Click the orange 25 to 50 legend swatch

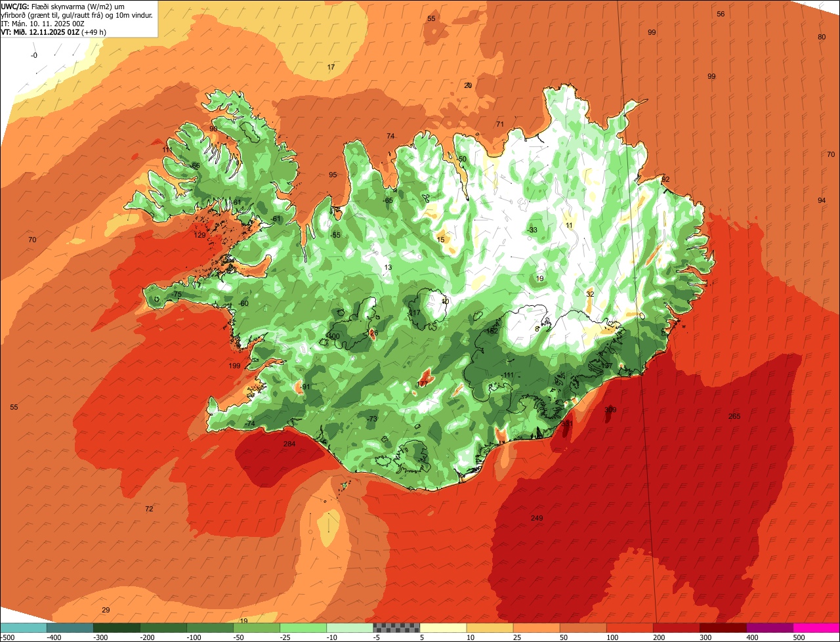click(536, 628)
